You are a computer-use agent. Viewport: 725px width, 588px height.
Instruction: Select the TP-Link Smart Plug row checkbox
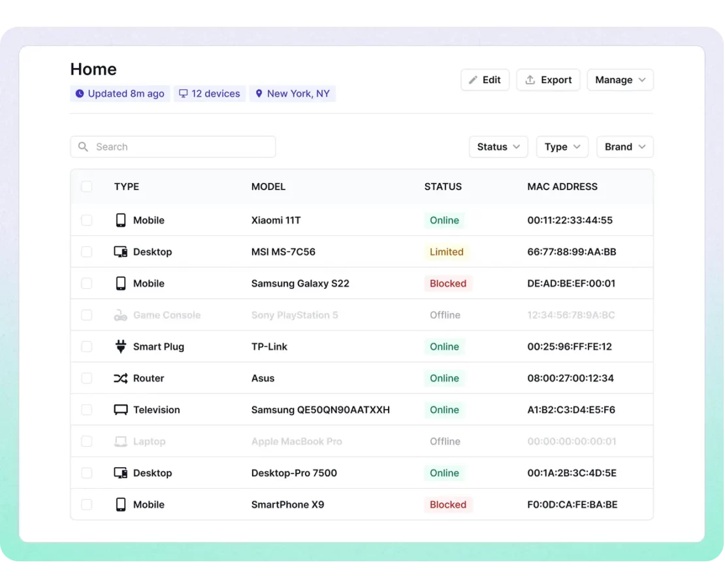click(87, 347)
